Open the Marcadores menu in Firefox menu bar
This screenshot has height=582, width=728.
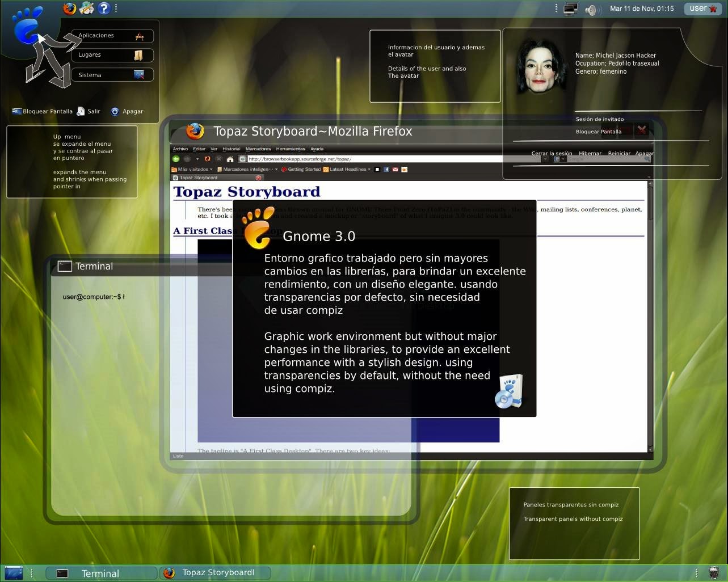(x=258, y=149)
